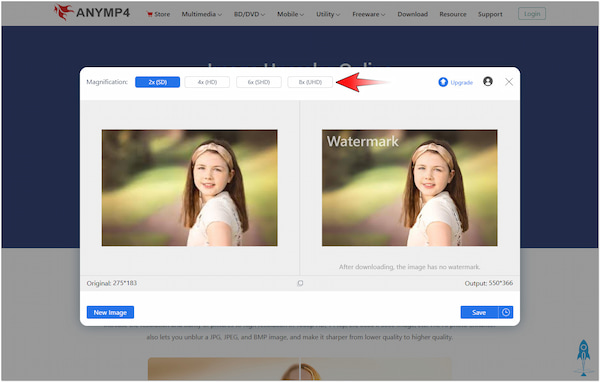Image resolution: width=600 pixels, height=382 pixels.
Task: Select 8x (UHD) magnification
Action: [310, 82]
